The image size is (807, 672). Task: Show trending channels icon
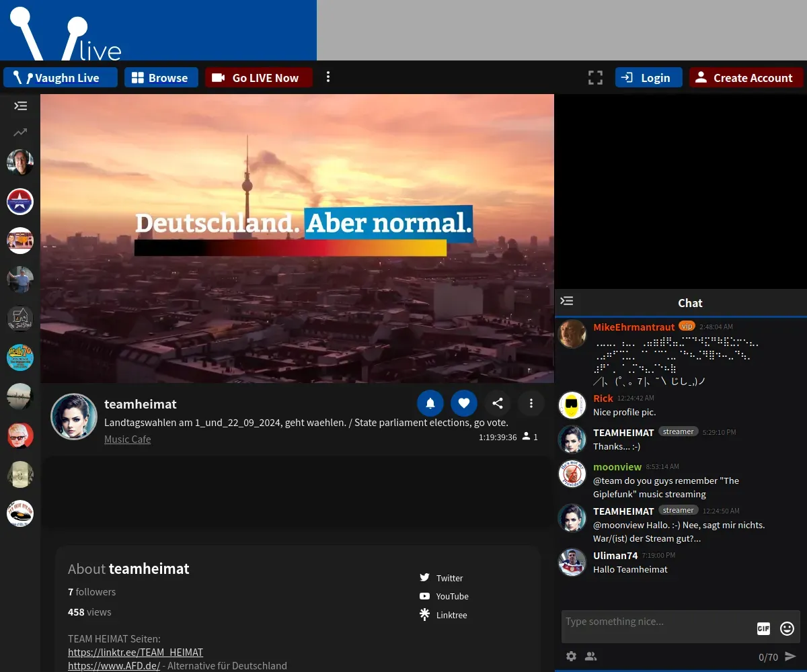pos(20,132)
